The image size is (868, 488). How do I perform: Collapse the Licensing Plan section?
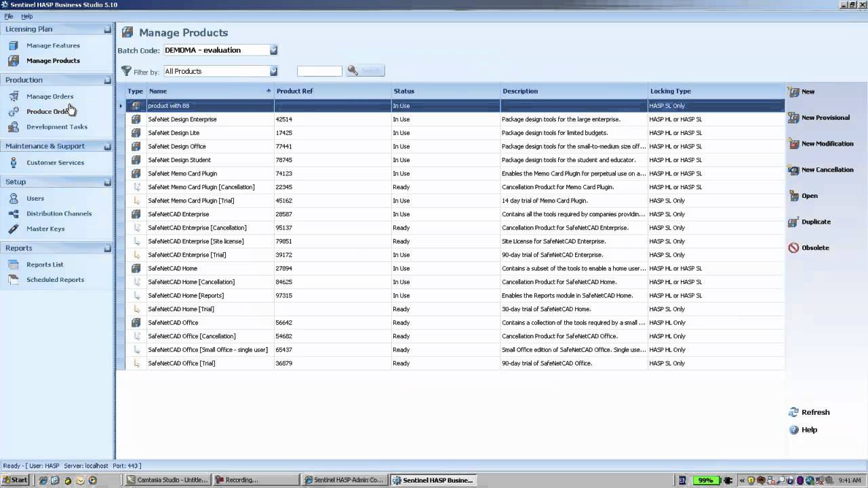point(107,29)
